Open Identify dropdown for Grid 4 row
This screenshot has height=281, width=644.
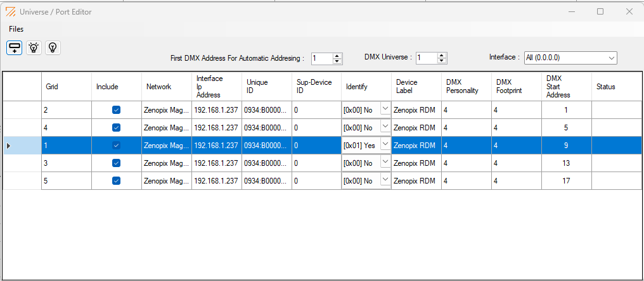click(x=385, y=127)
